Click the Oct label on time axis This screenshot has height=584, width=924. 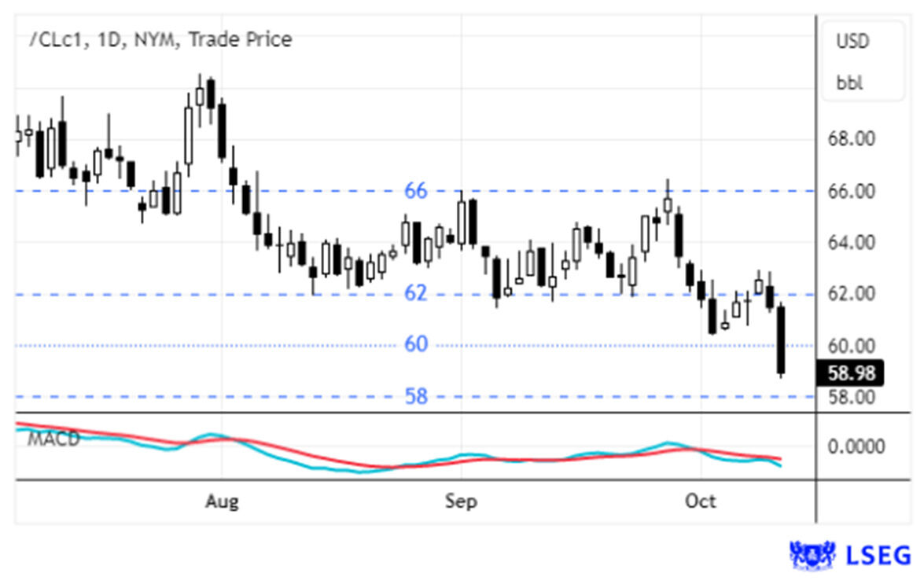click(x=700, y=501)
